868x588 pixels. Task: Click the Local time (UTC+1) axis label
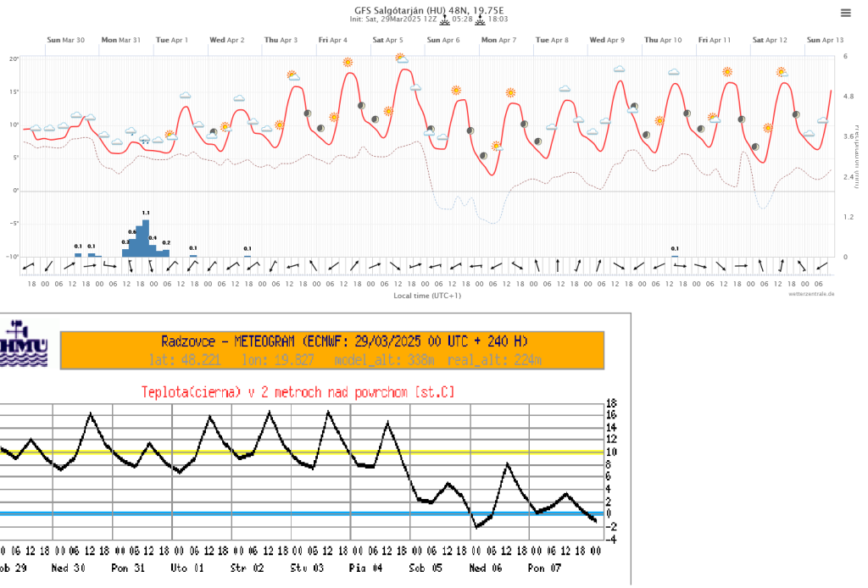click(421, 296)
